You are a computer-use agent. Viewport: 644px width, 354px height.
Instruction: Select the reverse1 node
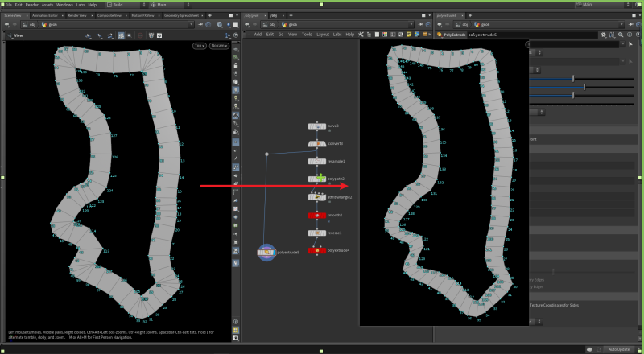coord(316,233)
